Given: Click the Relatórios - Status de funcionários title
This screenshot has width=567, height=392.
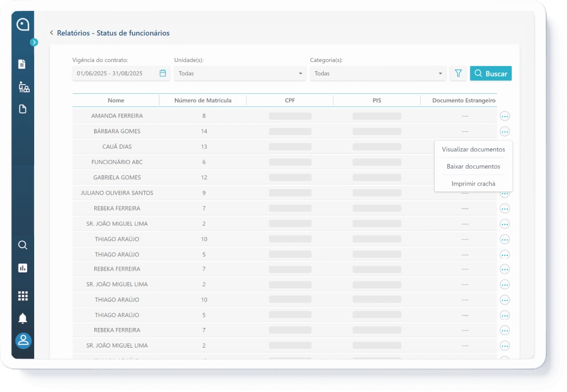Looking at the screenshot, I should [113, 33].
